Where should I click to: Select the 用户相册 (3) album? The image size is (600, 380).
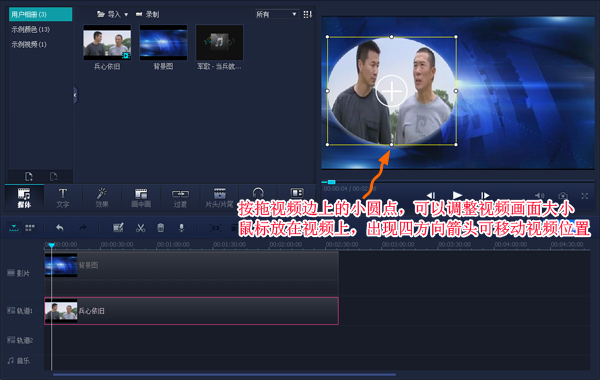(40, 14)
